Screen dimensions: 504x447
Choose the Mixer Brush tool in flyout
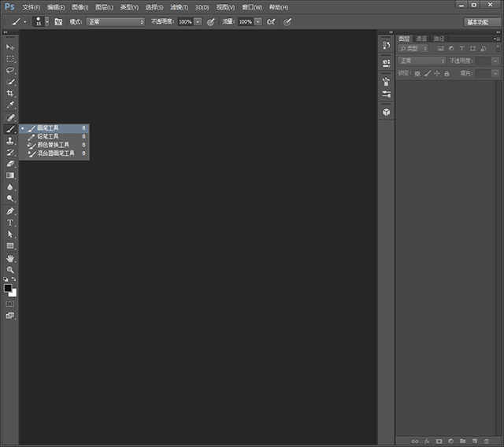tap(54, 153)
